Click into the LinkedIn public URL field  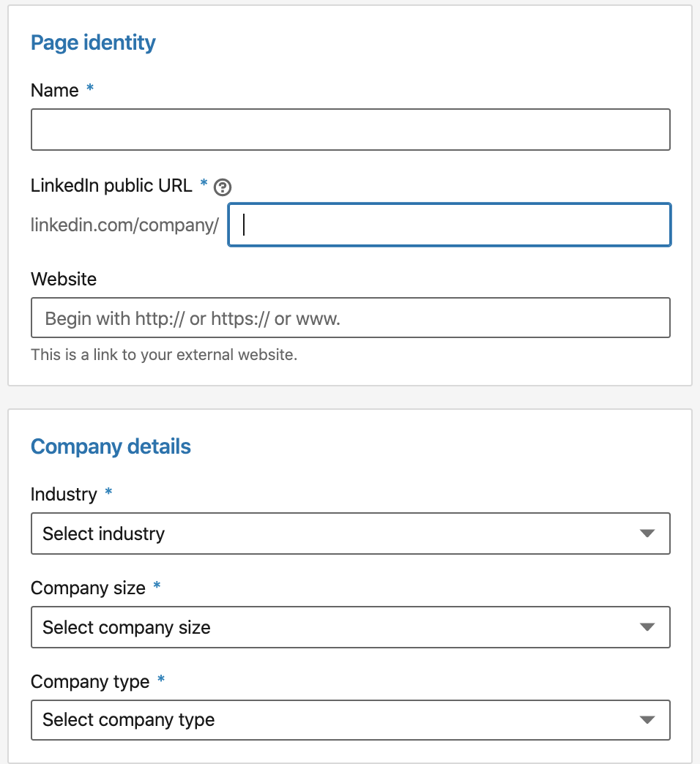coord(449,225)
